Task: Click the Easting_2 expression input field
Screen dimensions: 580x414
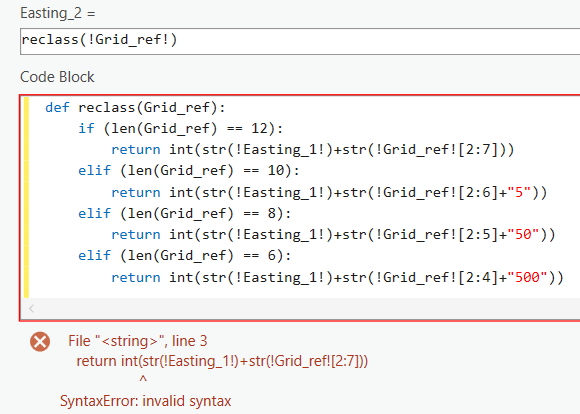Action: [x=300, y=41]
